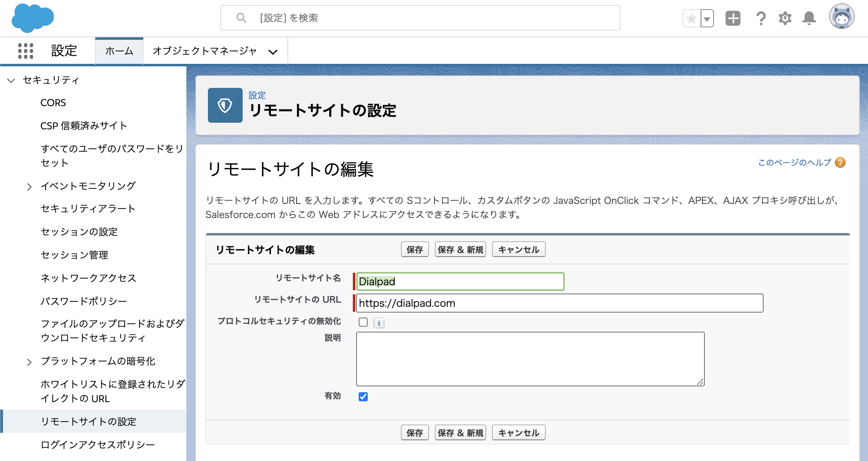This screenshot has height=461, width=868.
Task: Open the setup gear menu
Action: pyautogui.click(x=785, y=18)
